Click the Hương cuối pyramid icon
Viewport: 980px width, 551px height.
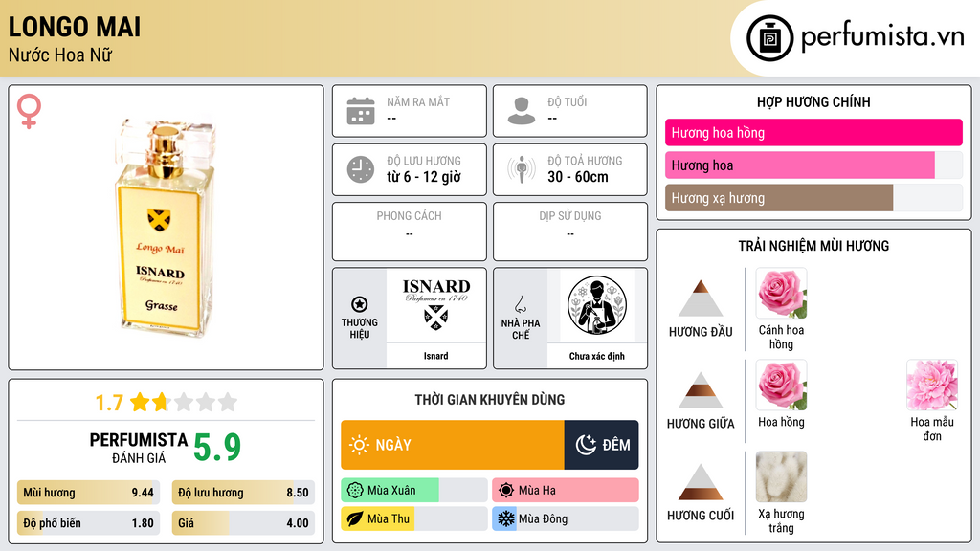701,482
